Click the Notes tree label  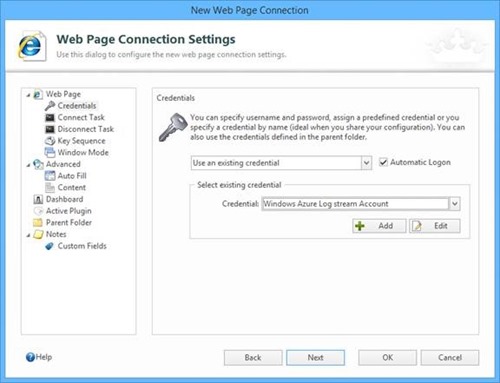click(56, 234)
